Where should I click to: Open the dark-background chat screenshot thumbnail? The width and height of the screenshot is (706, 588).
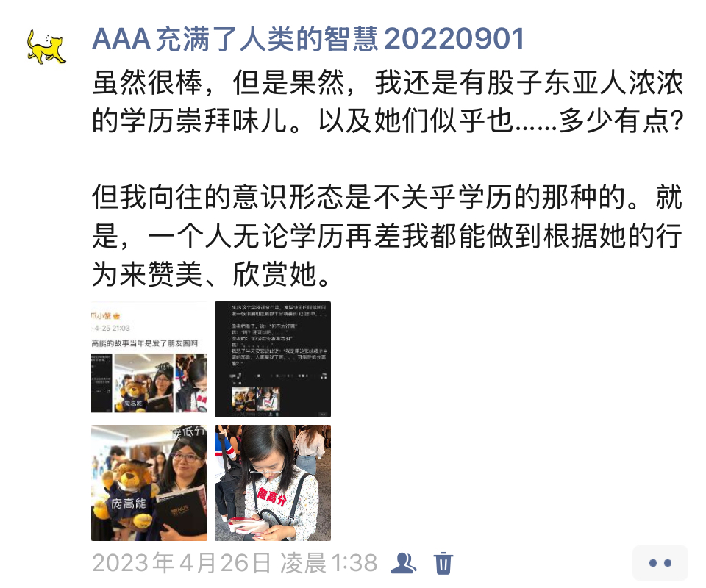(273, 359)
